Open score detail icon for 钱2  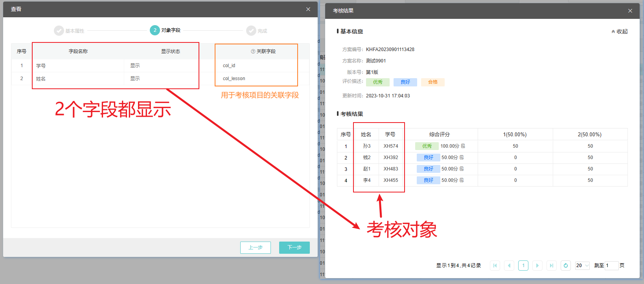tap(462, 158)
